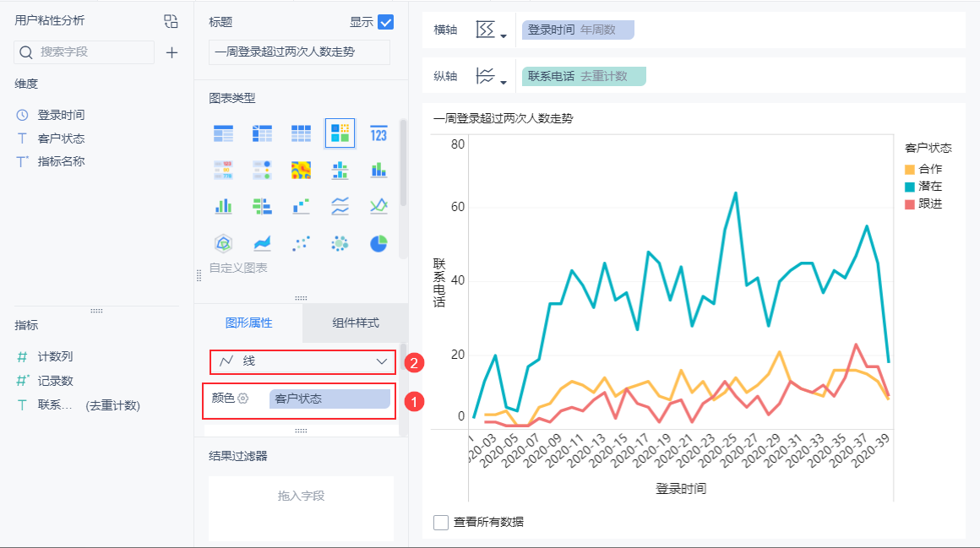
Task: Pick the KPI indicator card 123 icon
Action: (x=378, y=133)
